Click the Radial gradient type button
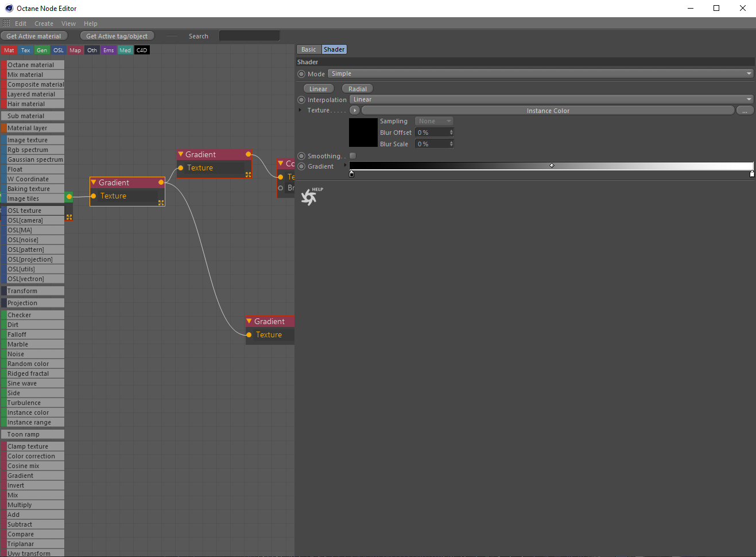Image resolution: width=756 pixels, height=557 pixels. tap(358, 89)
